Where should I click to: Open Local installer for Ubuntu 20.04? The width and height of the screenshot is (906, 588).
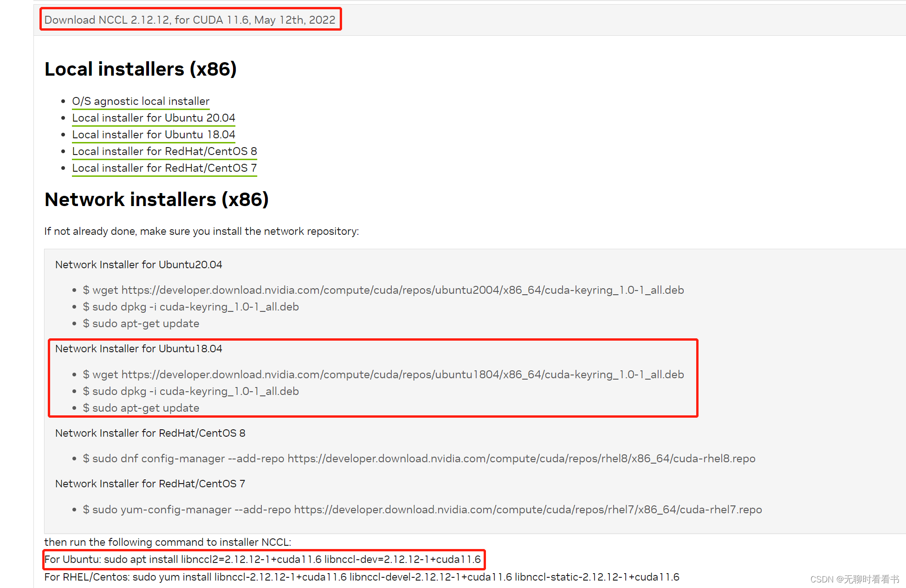pyautogui.click(x=154, y=118)
